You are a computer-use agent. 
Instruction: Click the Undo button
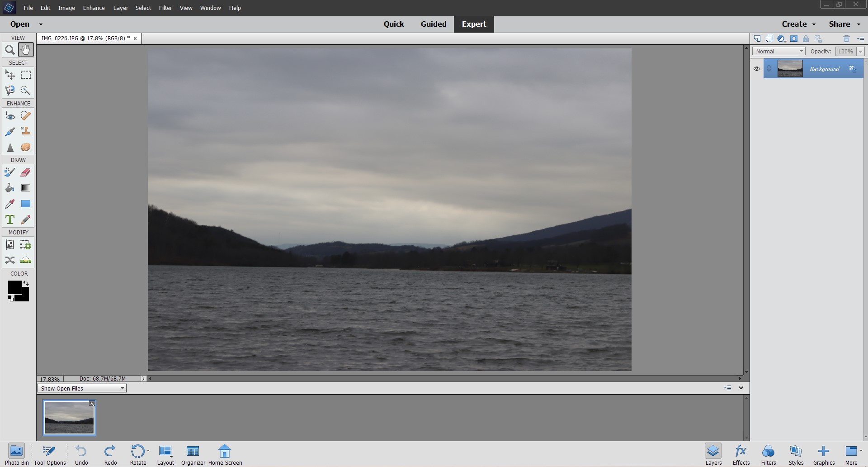coord(81,455)
